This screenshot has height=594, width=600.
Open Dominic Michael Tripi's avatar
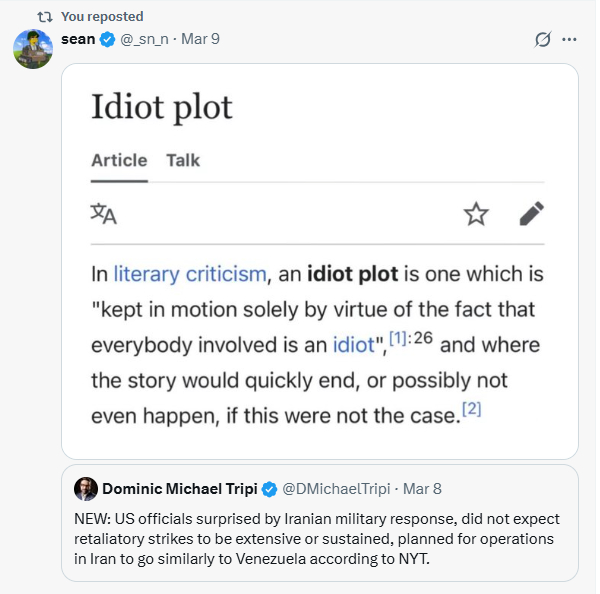(x=86, y=489)
